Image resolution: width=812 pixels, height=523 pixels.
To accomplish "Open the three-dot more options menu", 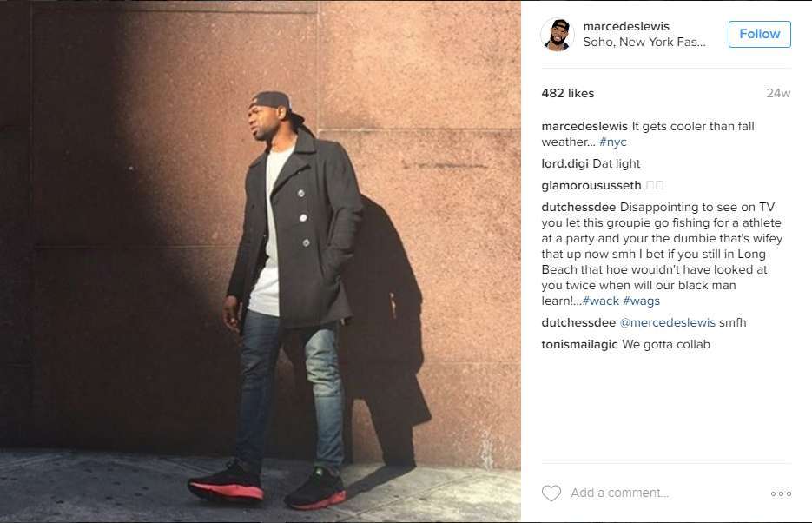I will pyautogui.click(x=781, y=493).
